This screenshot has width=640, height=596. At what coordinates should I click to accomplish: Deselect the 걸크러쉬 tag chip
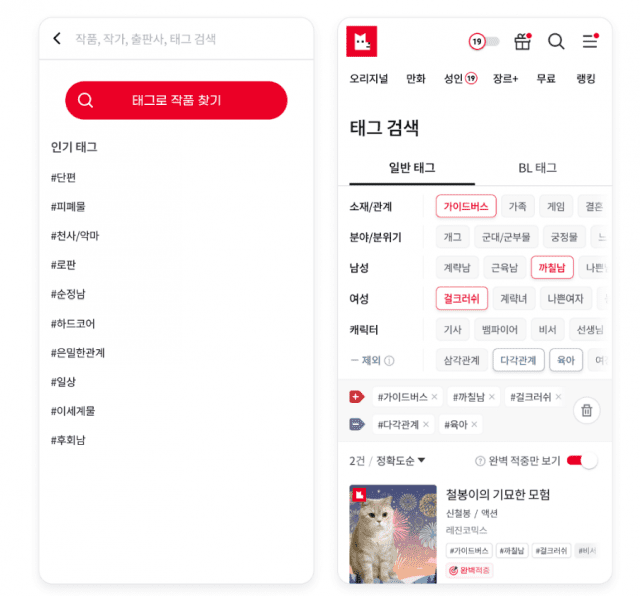coord(462,299)
